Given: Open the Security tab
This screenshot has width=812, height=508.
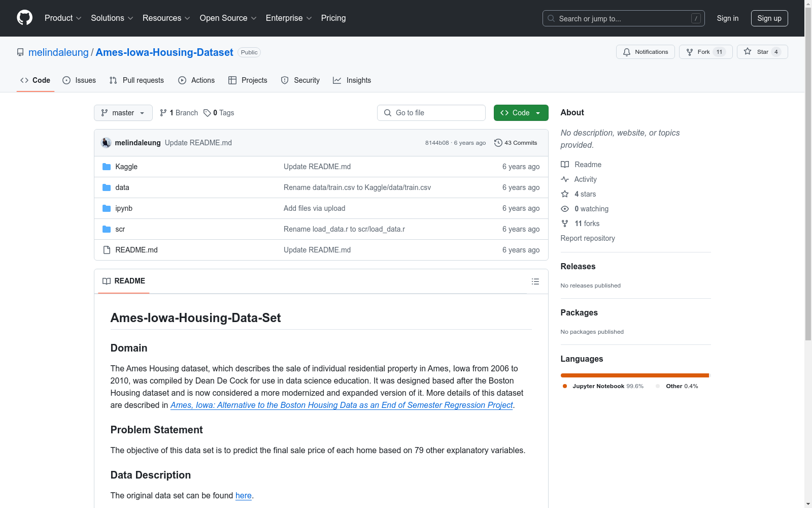Looking at the screenshot, I should (x=300, y=80).
